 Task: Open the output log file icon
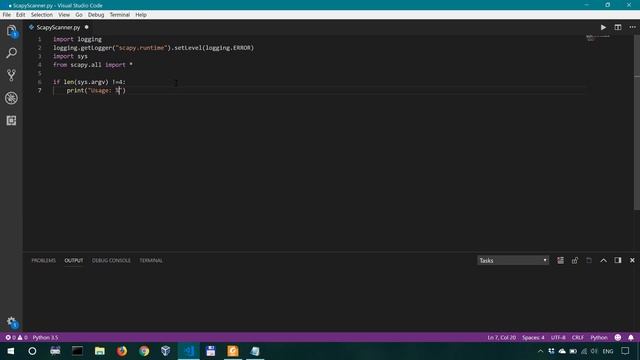589,260
